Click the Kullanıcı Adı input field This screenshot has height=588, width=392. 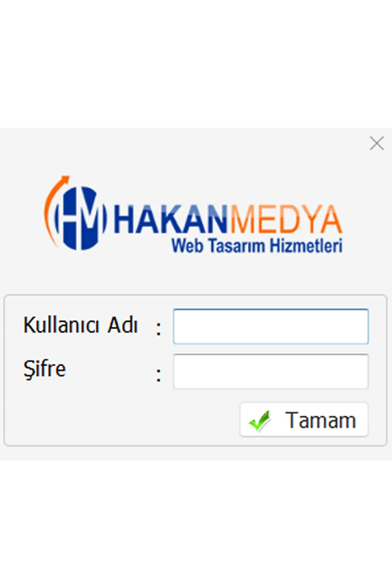(x=271, y=326)
